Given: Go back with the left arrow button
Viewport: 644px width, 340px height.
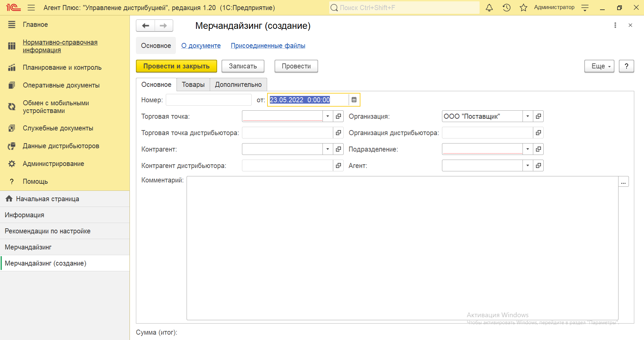Looking at the screenshot, I should [x=145, y=25].
